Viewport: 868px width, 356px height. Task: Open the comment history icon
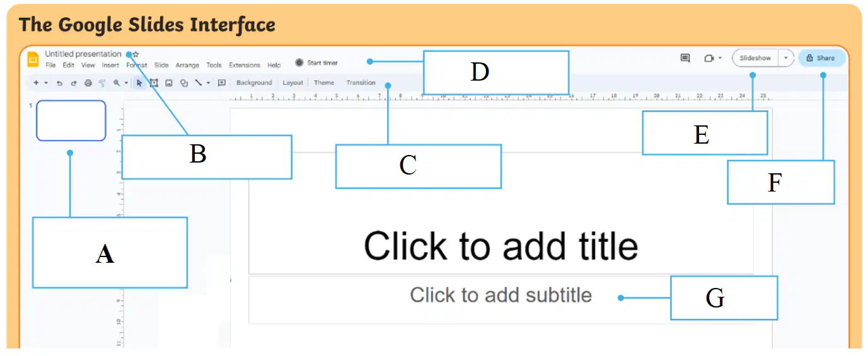tap(685, 58)
